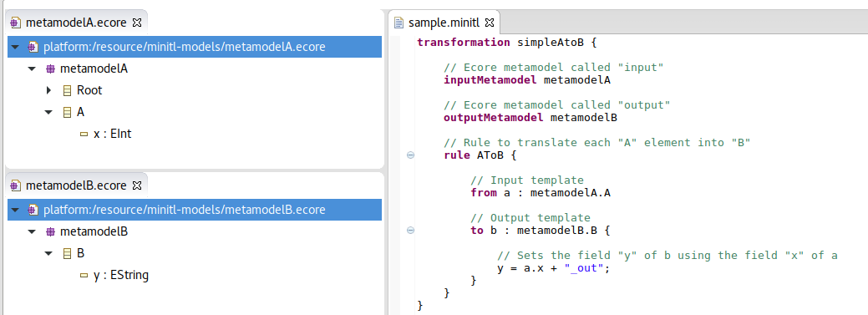Click the ecore icon on metamodelB.ecore tab

pos(16,185)
